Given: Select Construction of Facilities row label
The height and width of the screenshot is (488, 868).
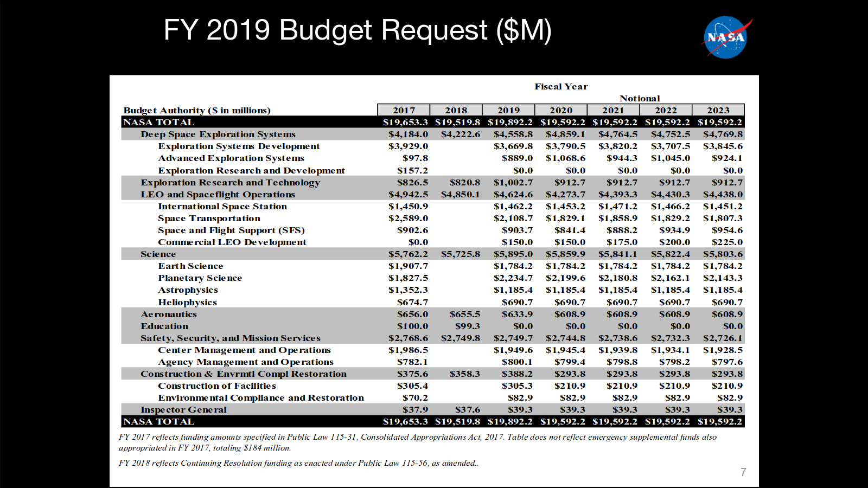Looking at the screenshot, I should (x=217, y=386).
